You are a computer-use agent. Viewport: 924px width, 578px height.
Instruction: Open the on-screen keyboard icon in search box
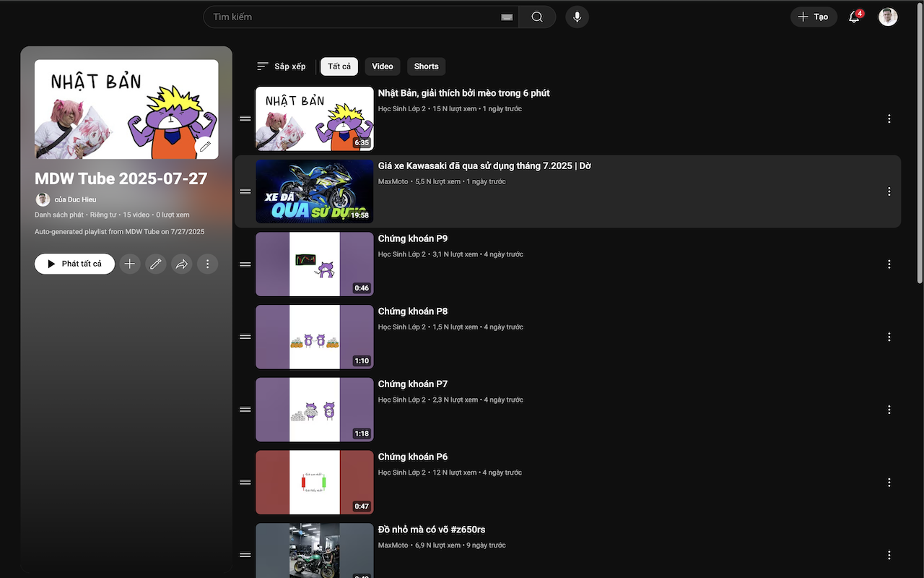[507, 17]
